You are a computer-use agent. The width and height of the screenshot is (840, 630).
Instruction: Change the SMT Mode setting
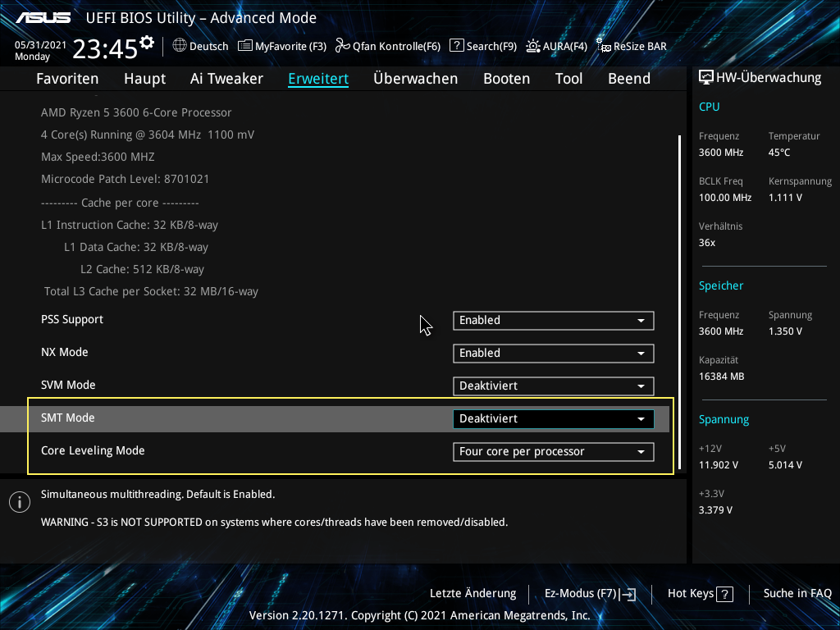[553, 418]
